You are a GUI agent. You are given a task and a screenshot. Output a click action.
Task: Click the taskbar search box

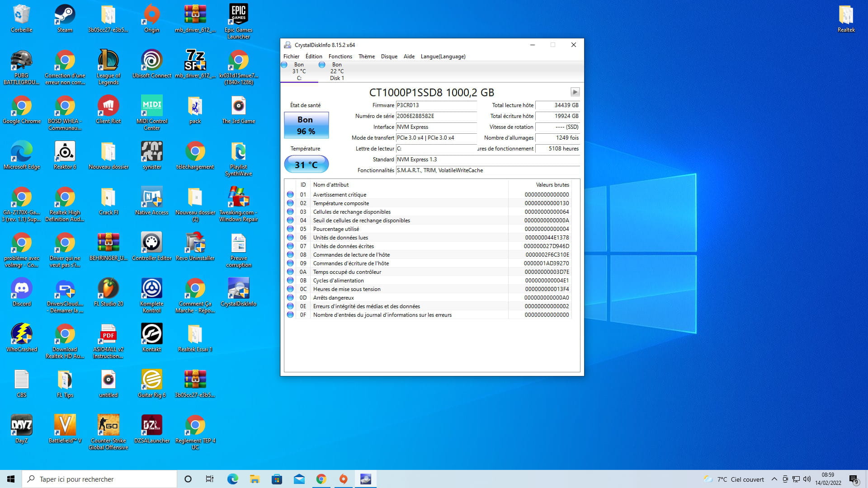[x=99, y=479]
